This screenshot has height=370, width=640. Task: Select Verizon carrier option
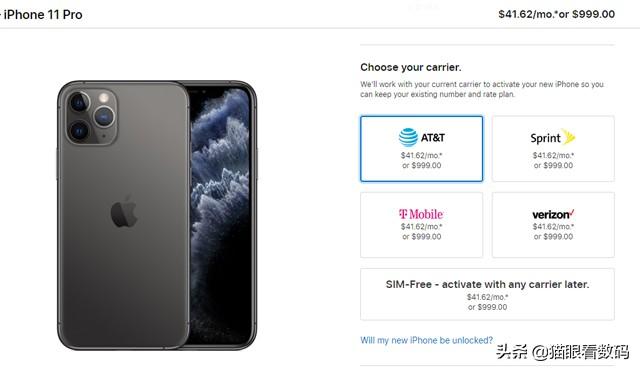pos(553,225)
